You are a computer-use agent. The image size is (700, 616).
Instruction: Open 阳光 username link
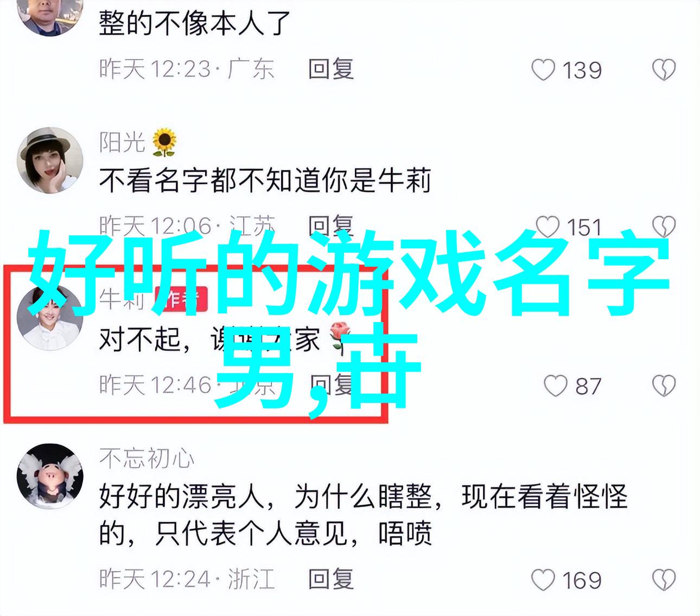coord(122,142)
